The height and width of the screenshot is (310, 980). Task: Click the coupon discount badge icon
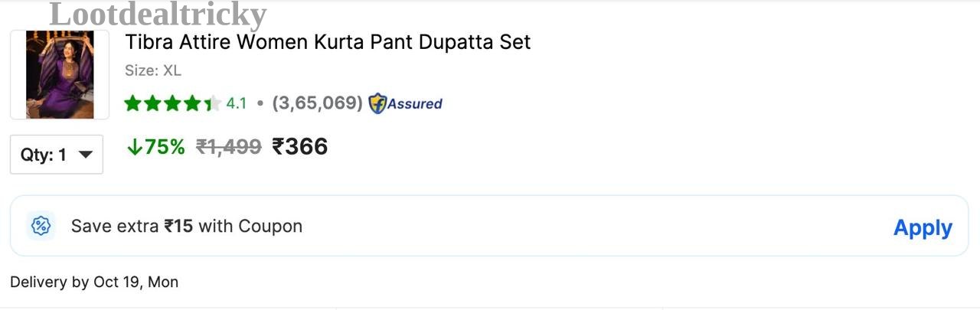pyautogui.click(x=41, y=226)
